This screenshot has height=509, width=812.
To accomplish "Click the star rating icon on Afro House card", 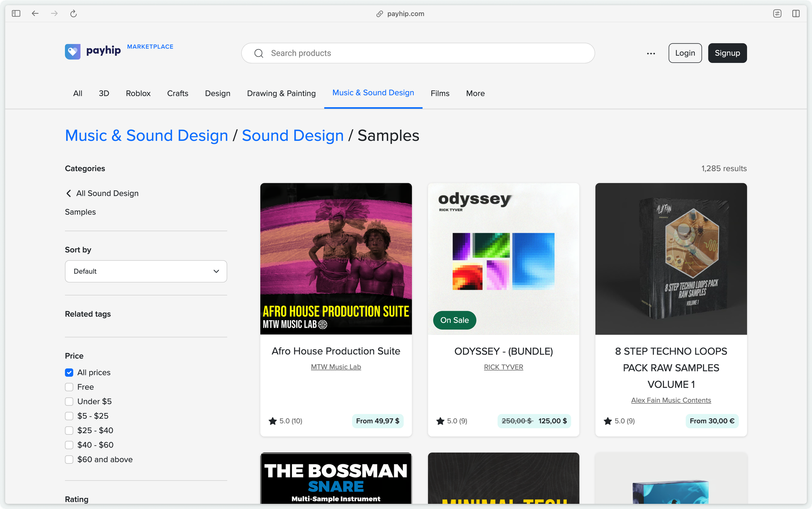I will (273, 421).
